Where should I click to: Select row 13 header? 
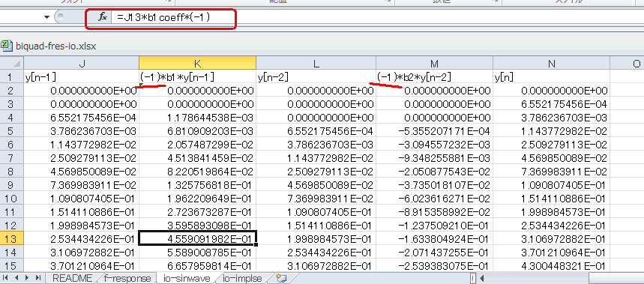11,238
